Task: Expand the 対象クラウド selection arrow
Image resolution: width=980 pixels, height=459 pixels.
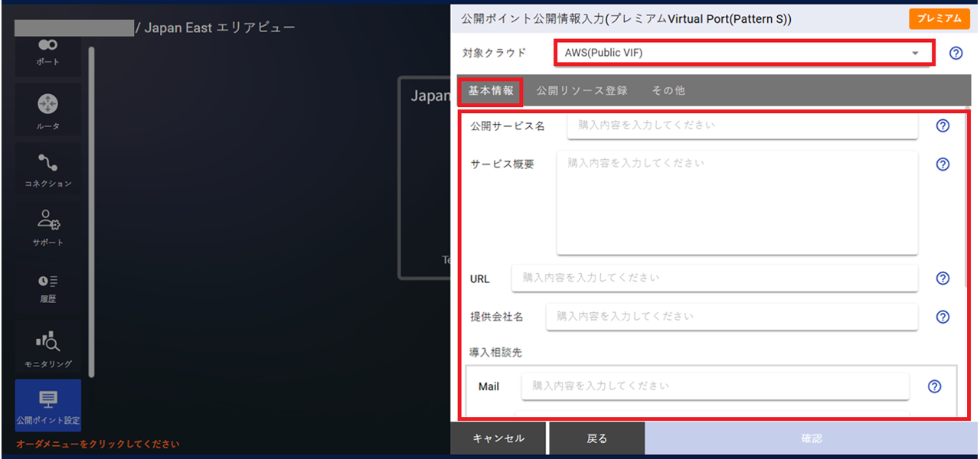Action: pos(916,53)
